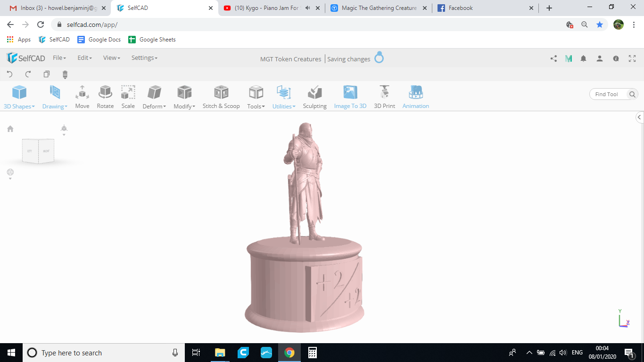Toggle fullscreen mode icon
644x362 pixels.
click(x=632, y=58)
